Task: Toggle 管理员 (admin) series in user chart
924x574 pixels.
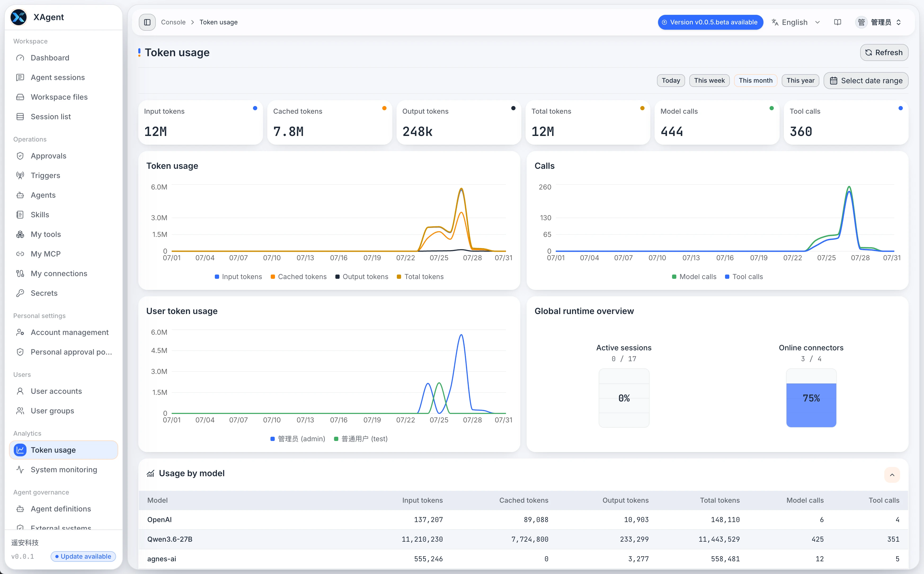Action: [297, 439]
